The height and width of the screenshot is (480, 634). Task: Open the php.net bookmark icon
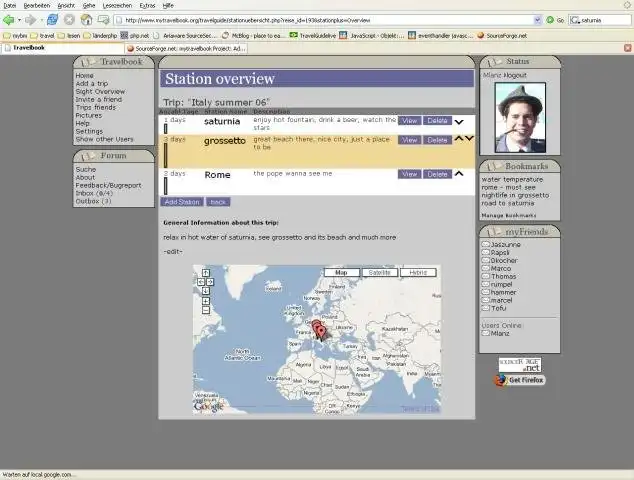(x=124, y=36)
